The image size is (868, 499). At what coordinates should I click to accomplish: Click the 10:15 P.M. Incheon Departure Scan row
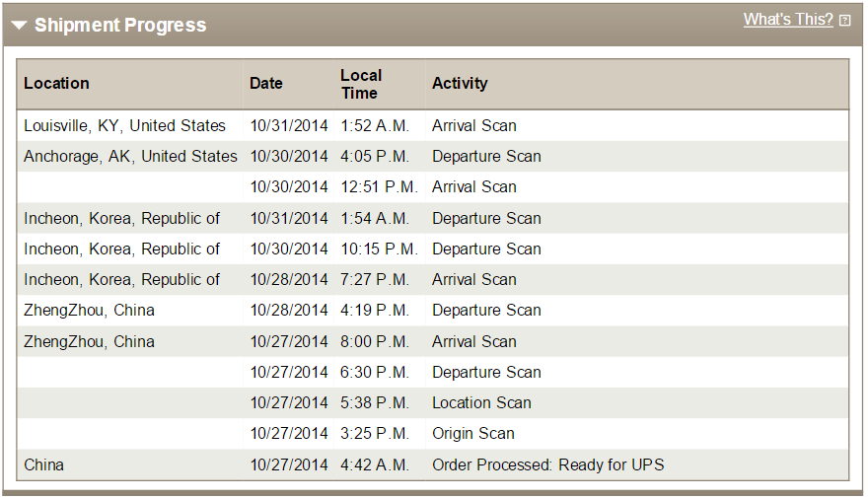(433, 249)
